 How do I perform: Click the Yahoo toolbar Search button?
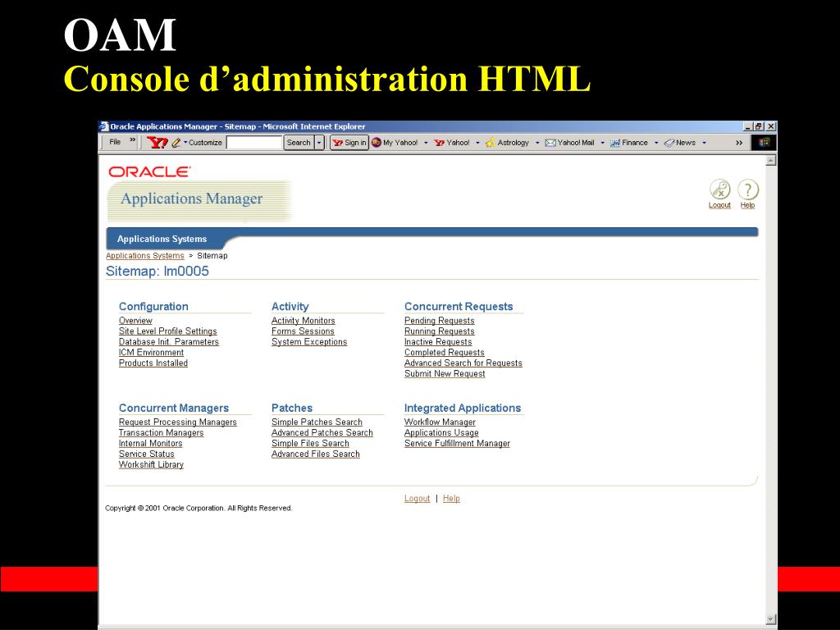[x=299, y=143]
